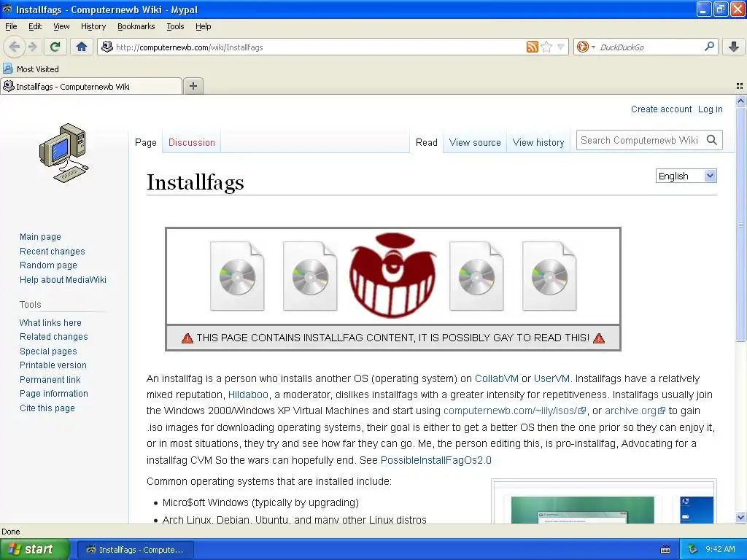
Task: Switch to the Discussion tab
Action: [192, 142]
